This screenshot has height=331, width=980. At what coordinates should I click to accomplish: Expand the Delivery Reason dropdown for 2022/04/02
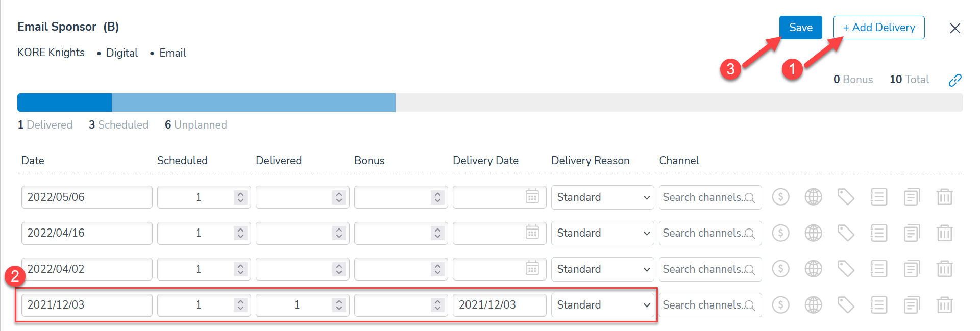click(x=602, y=269)
